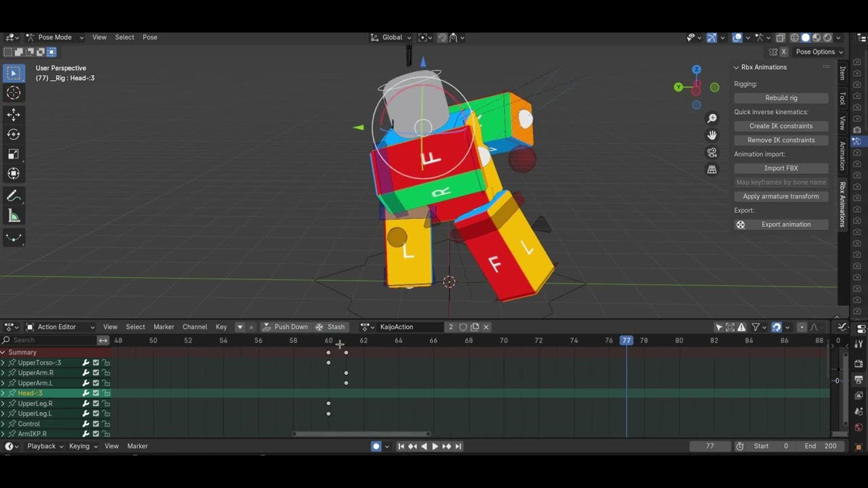The image size is (868, 488).
Task: Click Create IK constraints
Action: [781, 126]
